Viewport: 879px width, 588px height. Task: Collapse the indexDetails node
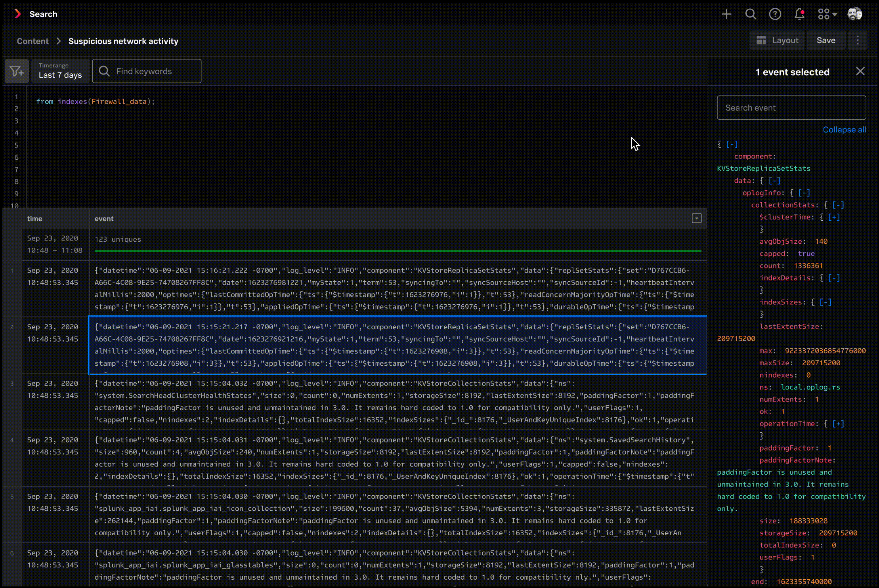(x=834, y=278)
